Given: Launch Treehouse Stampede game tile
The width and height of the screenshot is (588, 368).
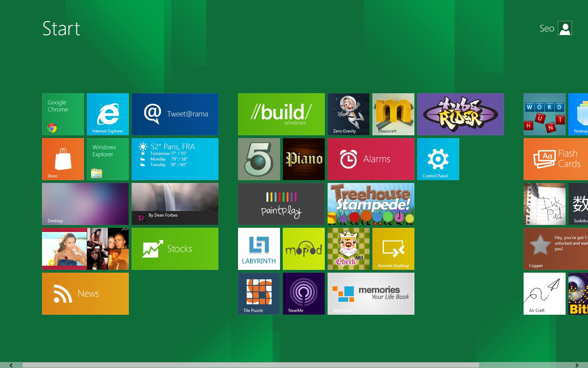Looking at the screenshot, I should pos(371,204).
